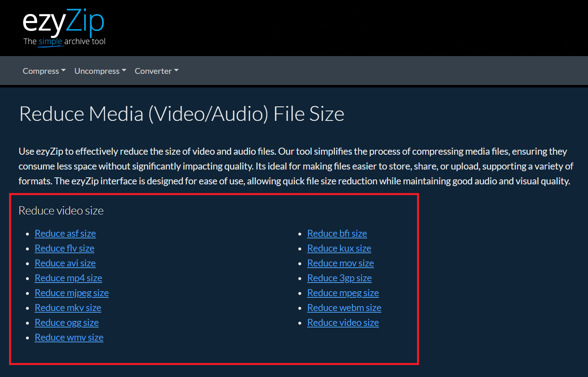Select the Reduce 3gp size link
The image size is (588, 377).
[x=339, y=278]
